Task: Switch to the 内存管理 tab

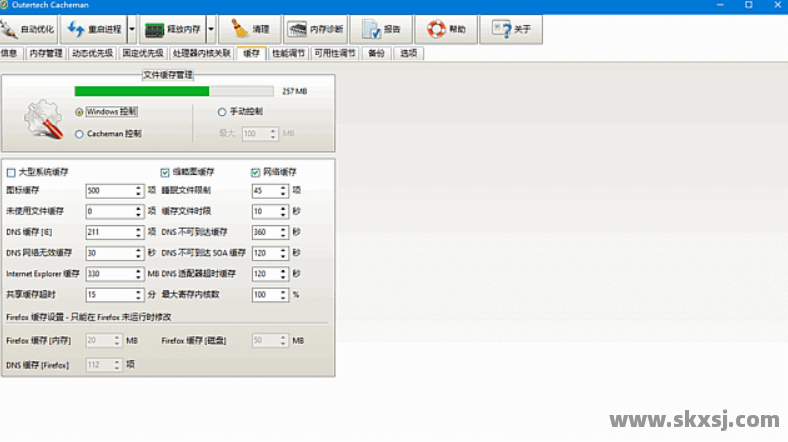Action: point(46,53)
